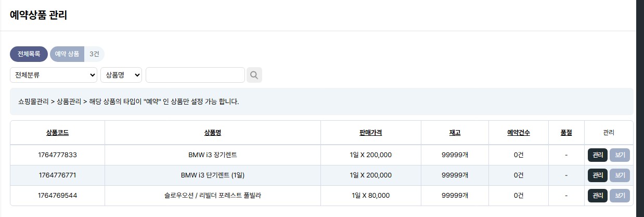
Task: Click 보기 for BMW i3 장기렌트
Action: 620,155
